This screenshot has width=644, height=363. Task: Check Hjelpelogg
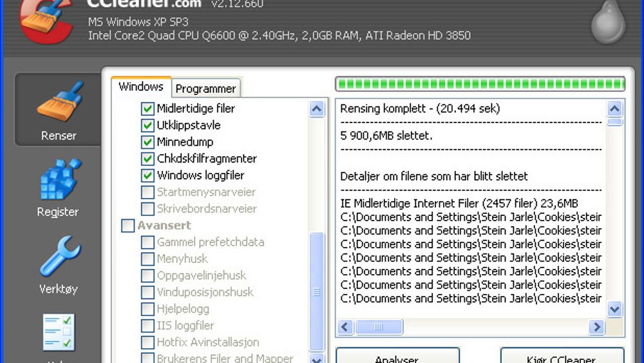(147, 309)
